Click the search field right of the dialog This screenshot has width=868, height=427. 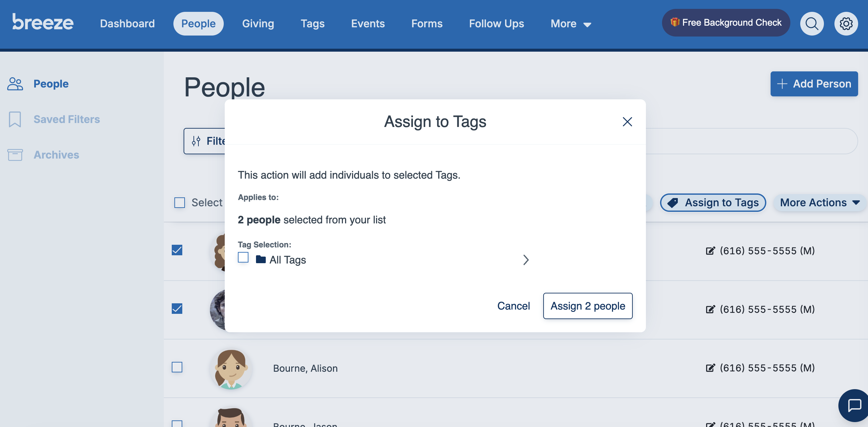(x=752, y=141)
